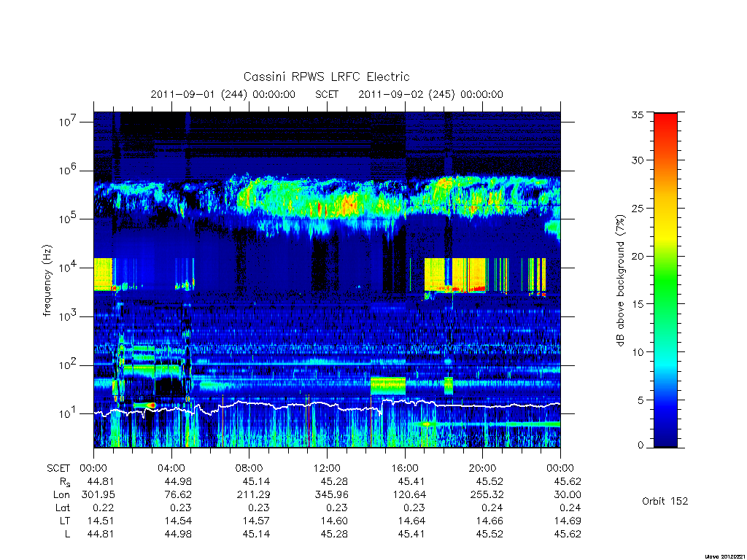
Task: Click the local time value 14.69
Action: pos(568,521)
